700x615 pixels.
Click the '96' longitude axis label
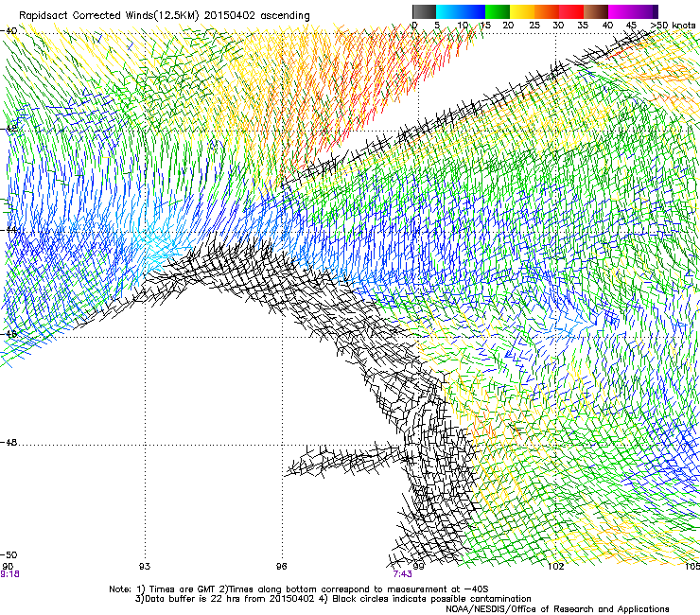point(281,567)
